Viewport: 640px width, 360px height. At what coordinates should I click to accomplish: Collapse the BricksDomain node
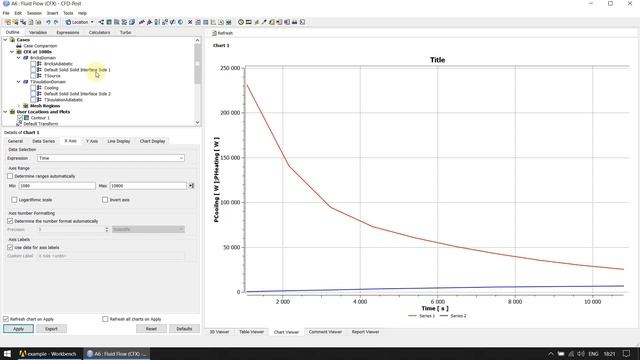[x=18, y=58]
